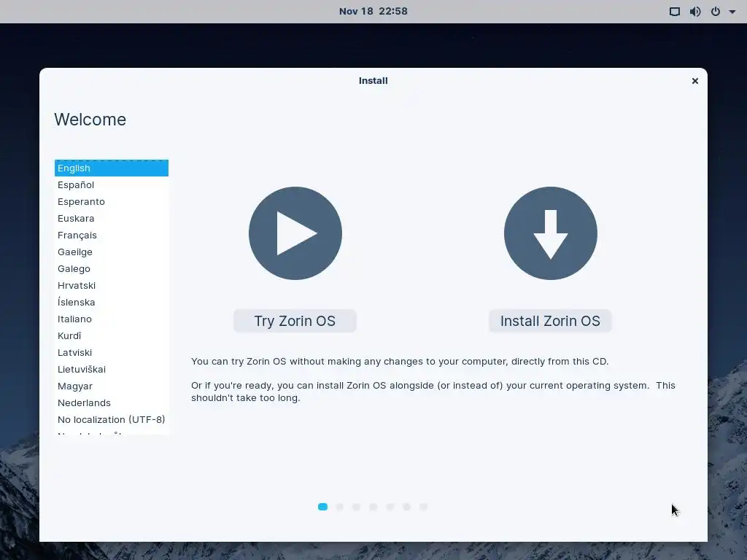Select Latviski language
This screenshot has width=747, height=560.
112,352
